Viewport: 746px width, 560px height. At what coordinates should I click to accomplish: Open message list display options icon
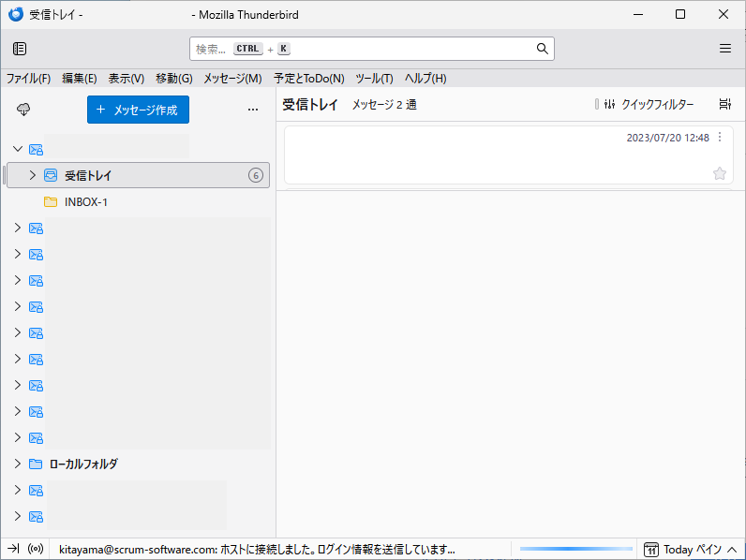point(725,104)
